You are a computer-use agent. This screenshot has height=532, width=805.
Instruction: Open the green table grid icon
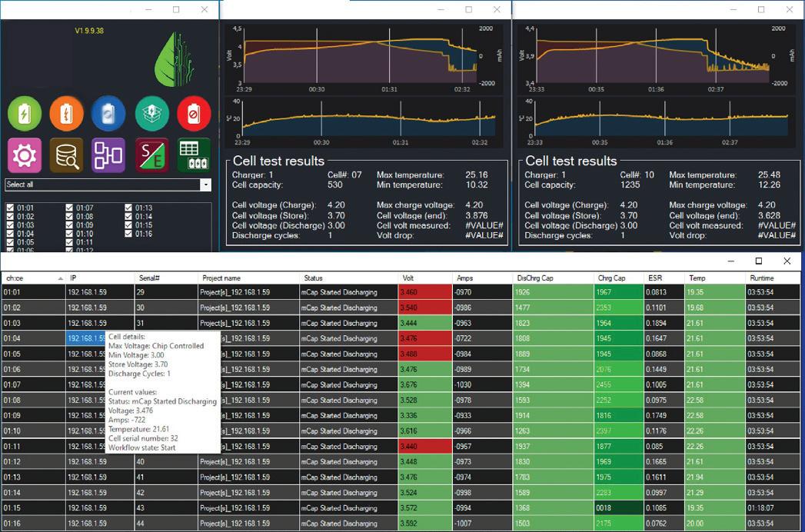coord(194,155)
